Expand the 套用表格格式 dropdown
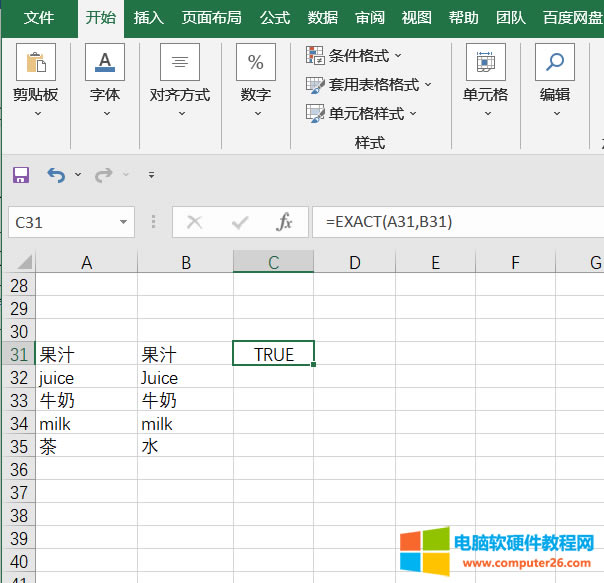The height and width of the screenshot is (583, 604). click(369, 85)
